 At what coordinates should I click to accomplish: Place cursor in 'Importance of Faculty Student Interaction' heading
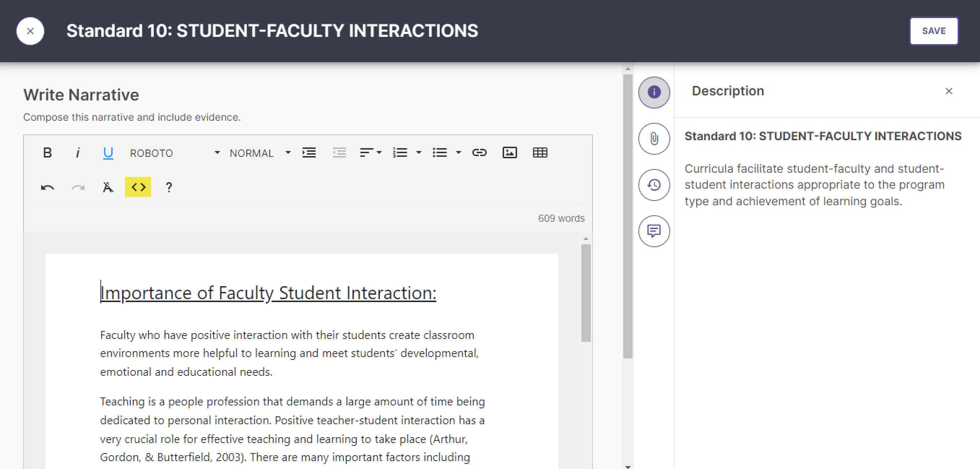(x=268, y=293)
